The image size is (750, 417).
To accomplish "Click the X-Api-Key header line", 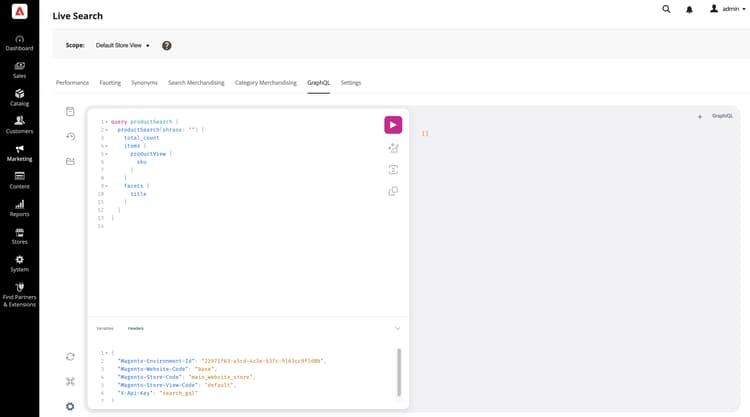I will (x=157, y=393).
